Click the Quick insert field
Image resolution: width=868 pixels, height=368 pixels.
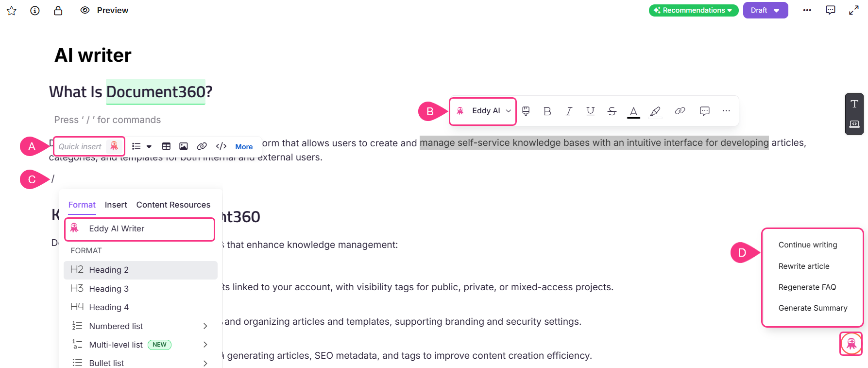[x=81, y=146]
